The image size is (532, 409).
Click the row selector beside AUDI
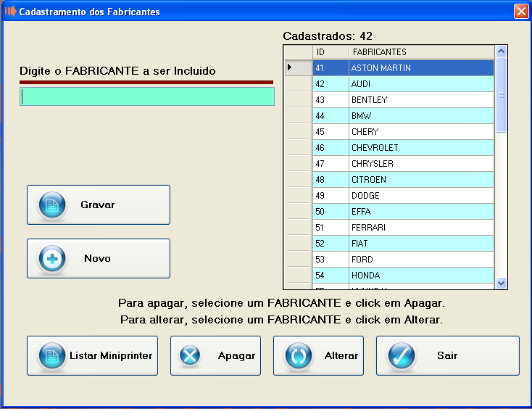(x=298, y=84)
